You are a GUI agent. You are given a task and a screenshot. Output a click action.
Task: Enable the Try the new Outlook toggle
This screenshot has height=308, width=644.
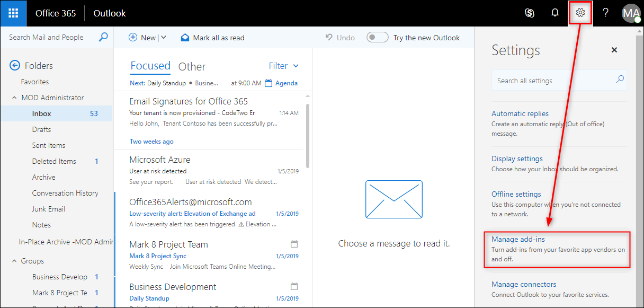(x=378, y=37)
